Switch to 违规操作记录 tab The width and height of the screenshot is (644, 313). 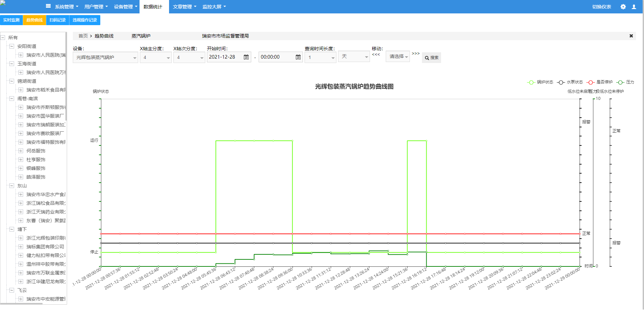[x=85, y=20]
